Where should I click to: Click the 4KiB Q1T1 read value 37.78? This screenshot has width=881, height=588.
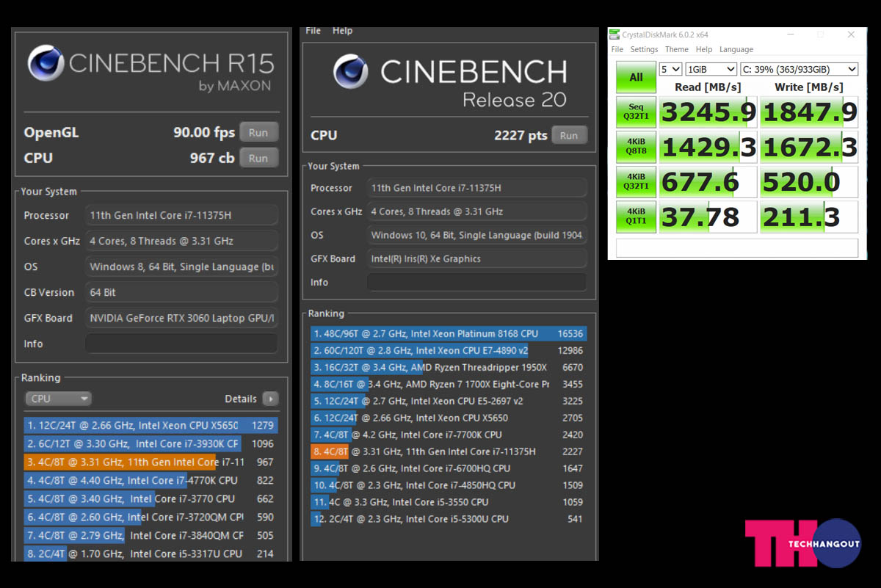[708, 217]
